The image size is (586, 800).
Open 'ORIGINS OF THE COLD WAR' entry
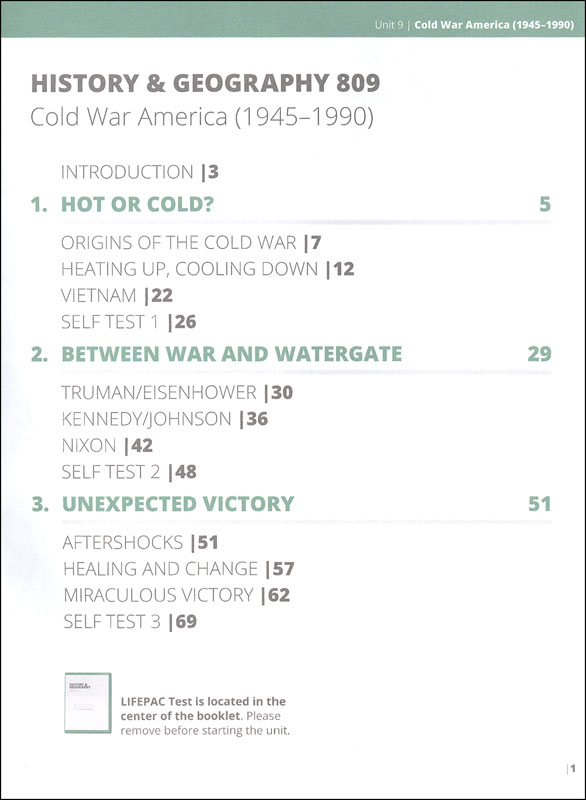click(x=191, y=242)
